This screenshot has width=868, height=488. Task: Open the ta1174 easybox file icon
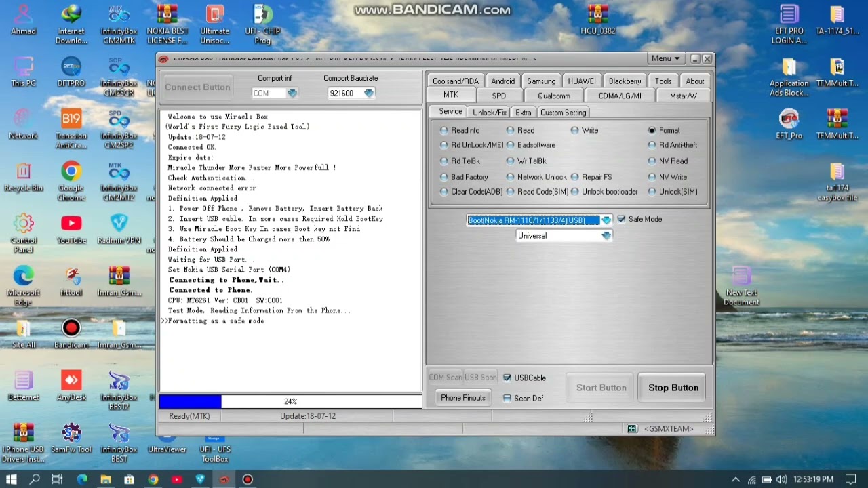[837, 182]
